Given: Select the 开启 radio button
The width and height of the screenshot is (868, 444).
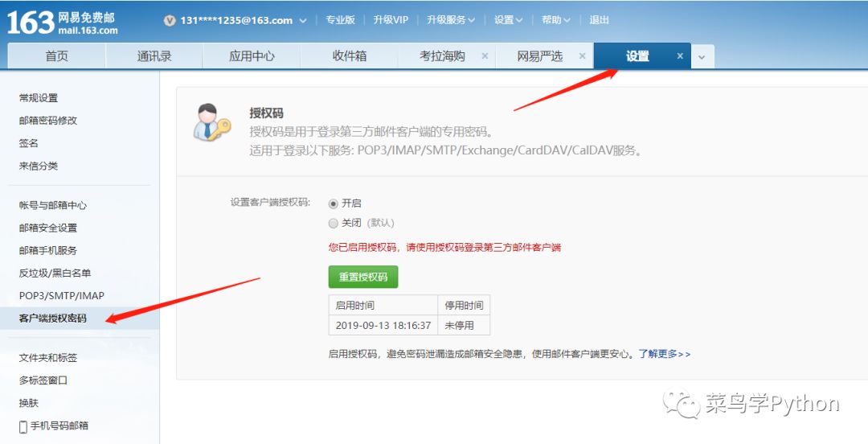Looking at the screenshot, I should click(334, 203).
